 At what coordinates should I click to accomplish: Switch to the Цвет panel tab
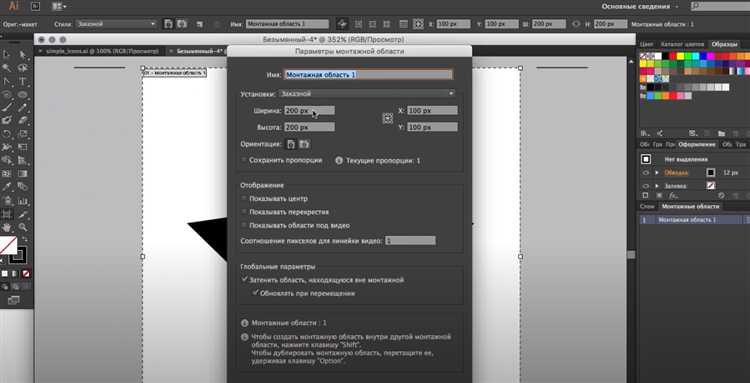point(646,44)
